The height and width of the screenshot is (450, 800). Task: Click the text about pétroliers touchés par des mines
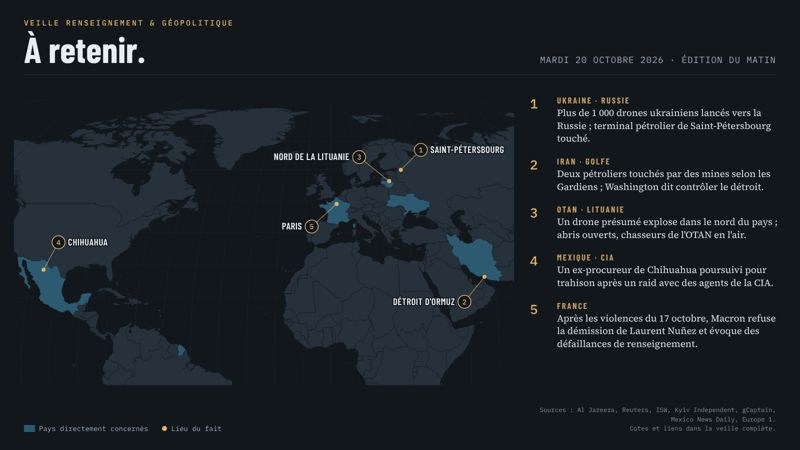(x=663, y=180)
